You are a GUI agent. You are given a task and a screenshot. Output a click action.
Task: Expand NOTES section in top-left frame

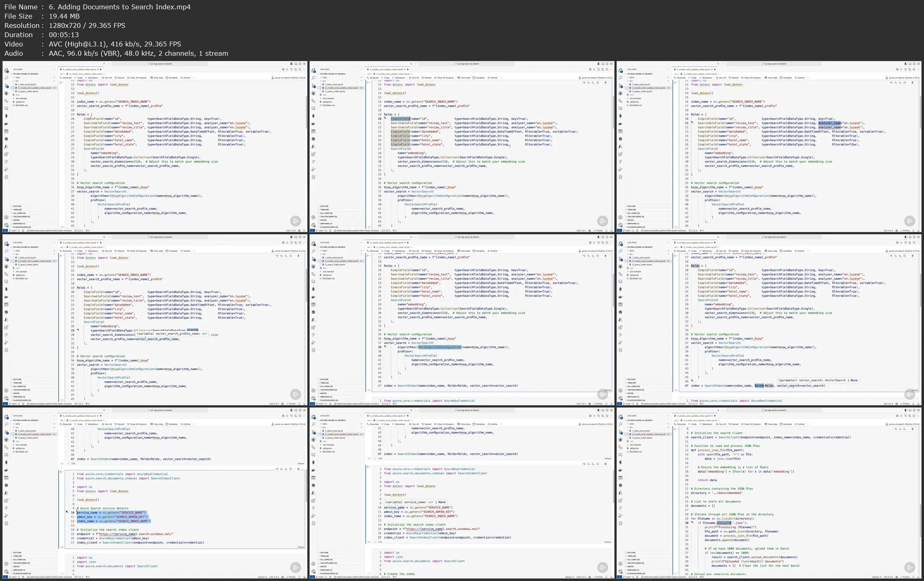point(34,220)
